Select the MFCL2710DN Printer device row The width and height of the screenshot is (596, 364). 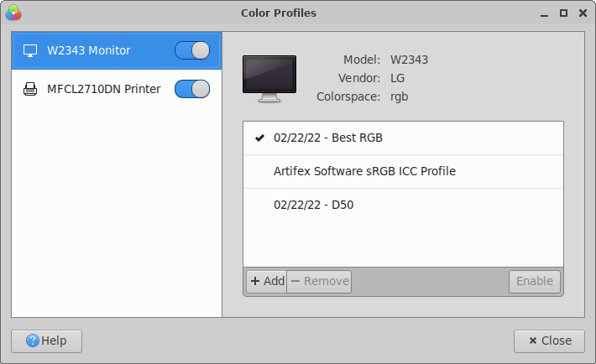click(101, 89)
